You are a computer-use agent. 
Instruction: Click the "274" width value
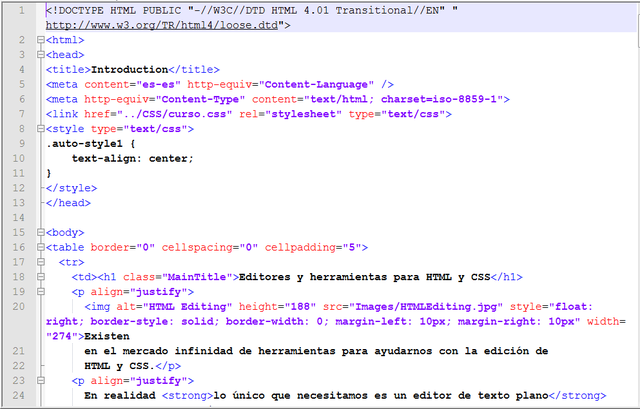pos(62,336)
